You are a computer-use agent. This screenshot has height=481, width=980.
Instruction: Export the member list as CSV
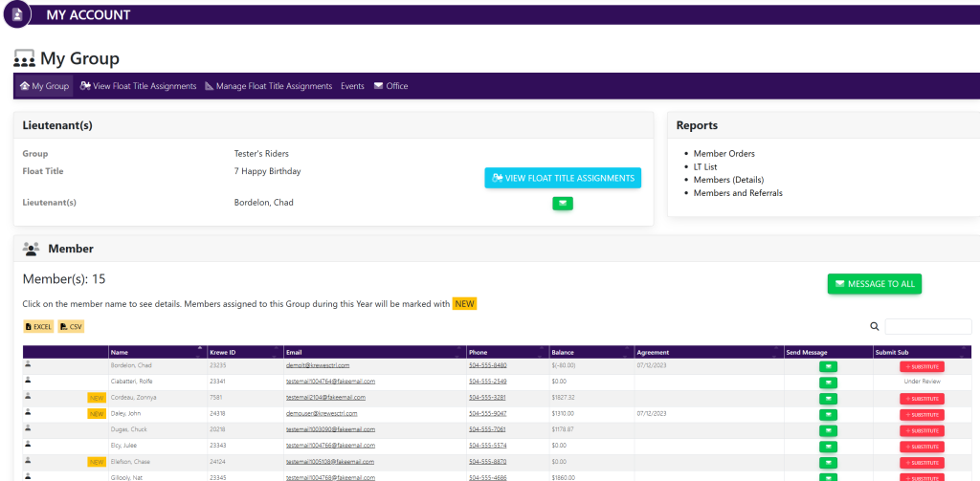pos(71,327)
